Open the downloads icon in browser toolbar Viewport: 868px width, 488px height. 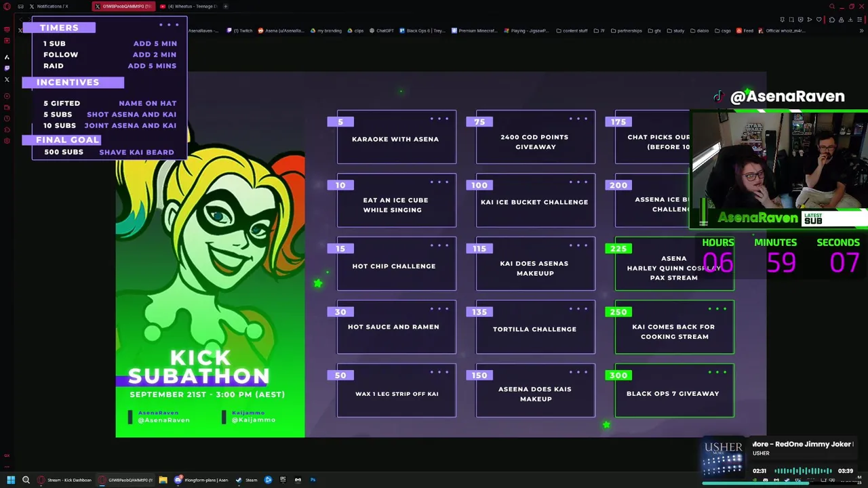pos(850,20)
